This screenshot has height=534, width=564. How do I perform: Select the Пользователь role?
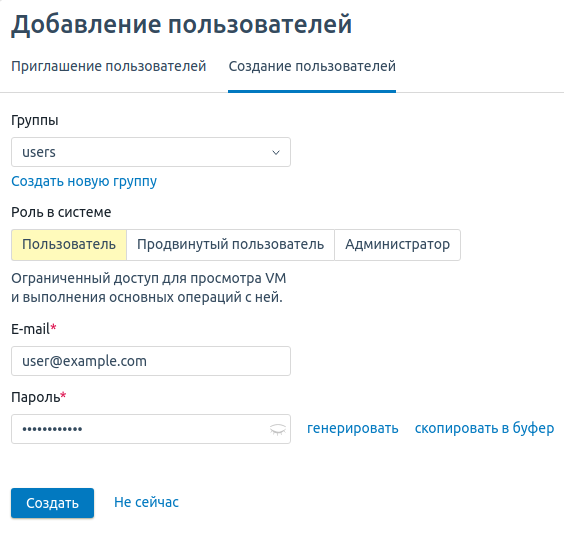coord(69,245)
